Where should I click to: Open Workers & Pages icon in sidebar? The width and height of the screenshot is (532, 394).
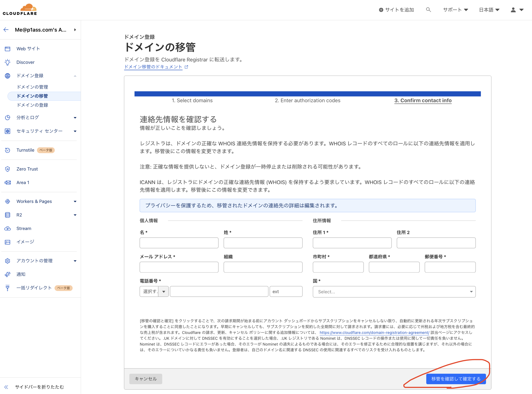point(7,201)
